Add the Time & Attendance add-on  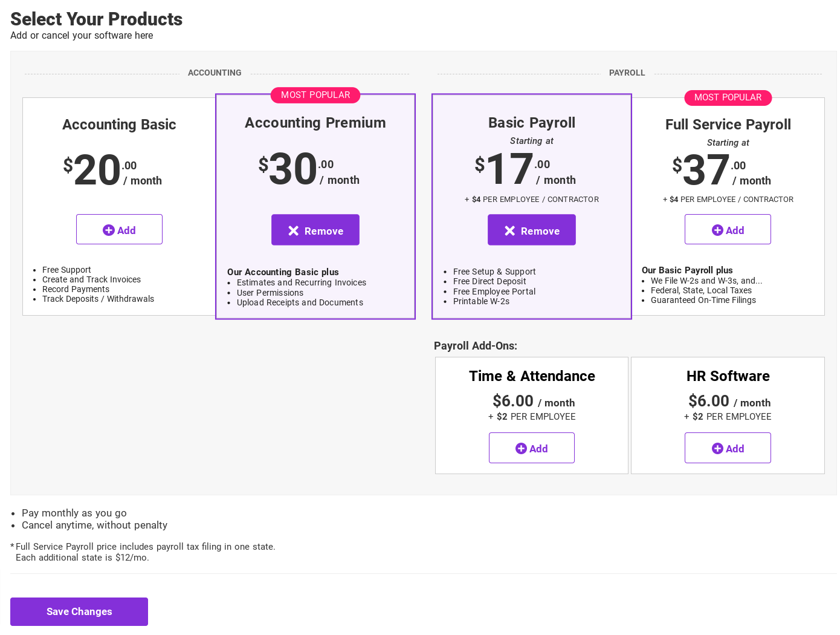pyautogui.click(x=532, y=448)
